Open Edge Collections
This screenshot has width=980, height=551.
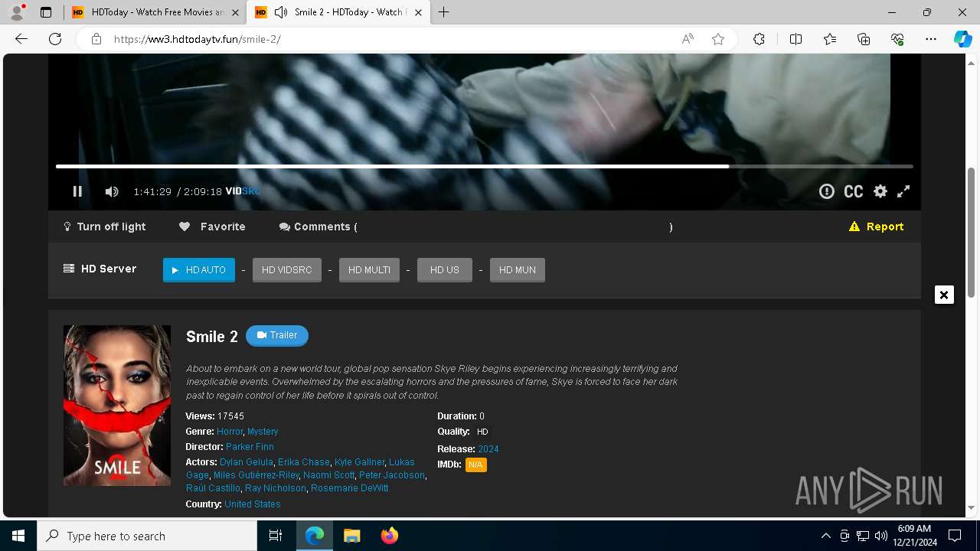pos(864,39)
